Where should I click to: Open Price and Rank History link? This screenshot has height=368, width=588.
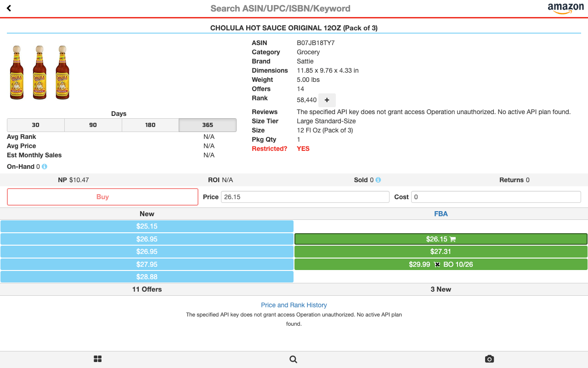click(x=294, y=305)
